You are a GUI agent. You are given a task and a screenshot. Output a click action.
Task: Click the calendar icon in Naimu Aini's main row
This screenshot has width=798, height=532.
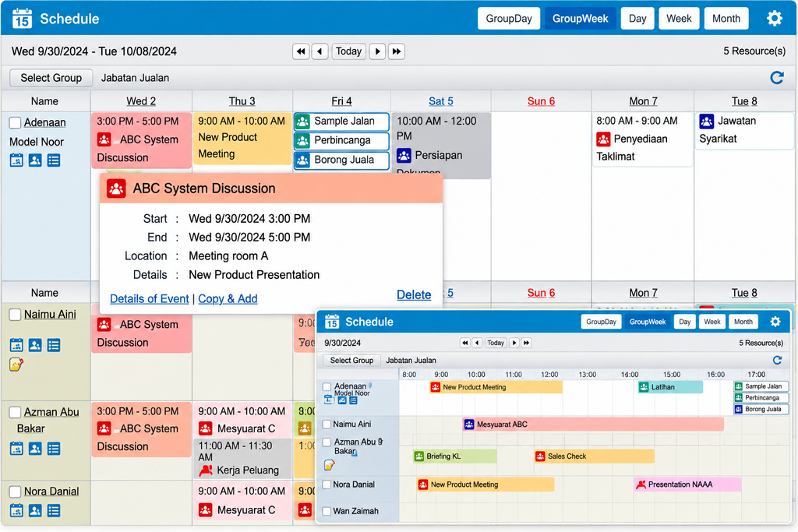pos(16,345)
